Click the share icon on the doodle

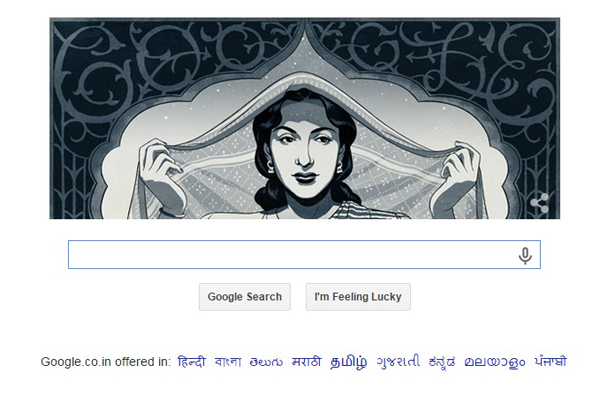pos(540,203)
